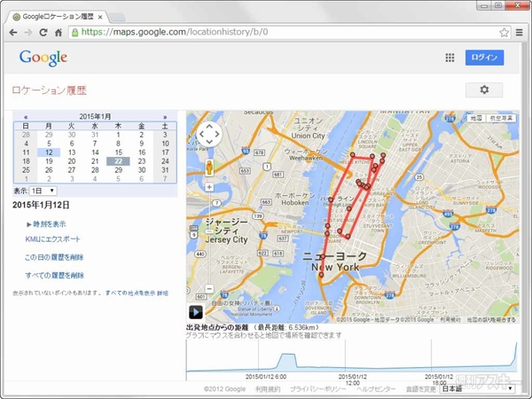Open the 表示 1日 dropdown
The width and height of the screenshot is (532, 399).
pyautogui.click(x=43, y=191)
